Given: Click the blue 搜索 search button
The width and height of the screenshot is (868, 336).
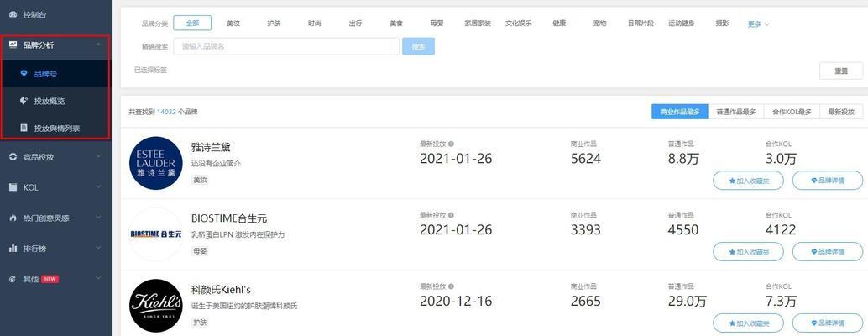Looking at the screenshot, I should pyautogui.click(x=419, y=46).
